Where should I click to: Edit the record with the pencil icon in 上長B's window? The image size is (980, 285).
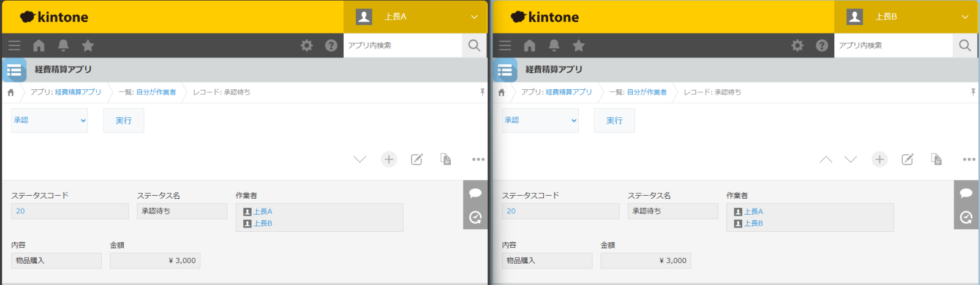(907, 159)
